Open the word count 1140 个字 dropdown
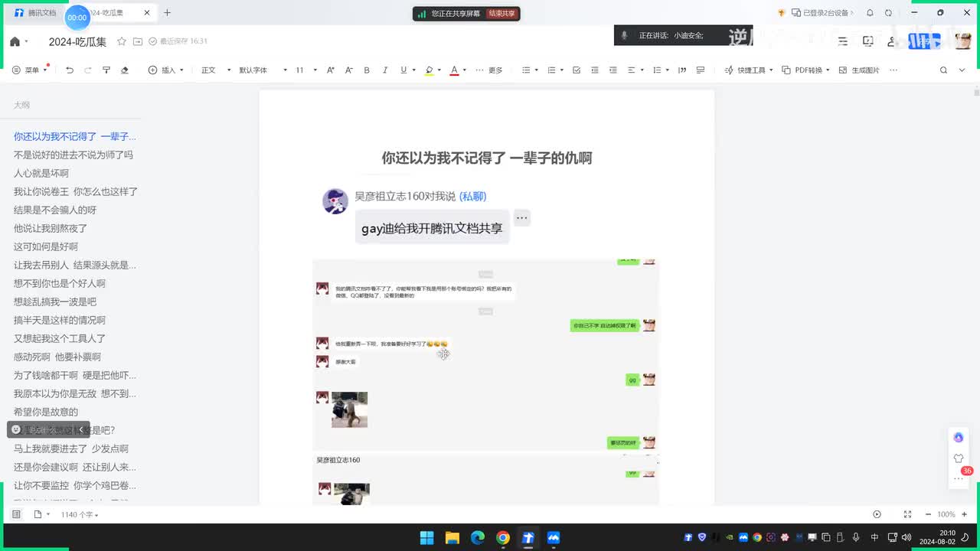Screen dimensions: 980x551 click(80, 515)
